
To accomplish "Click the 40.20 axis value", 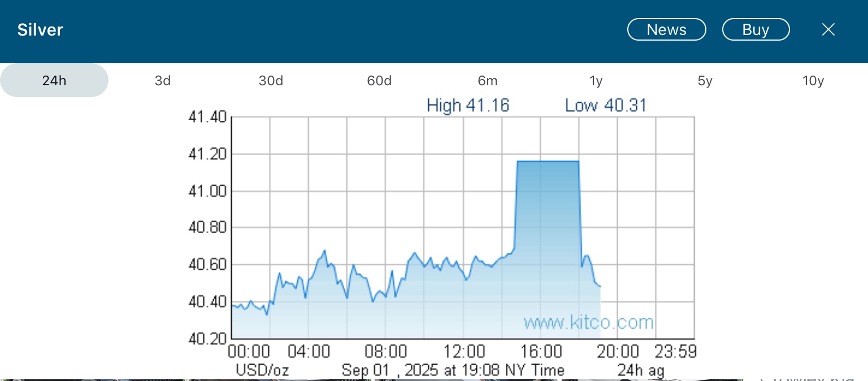I will click(207, 339).
